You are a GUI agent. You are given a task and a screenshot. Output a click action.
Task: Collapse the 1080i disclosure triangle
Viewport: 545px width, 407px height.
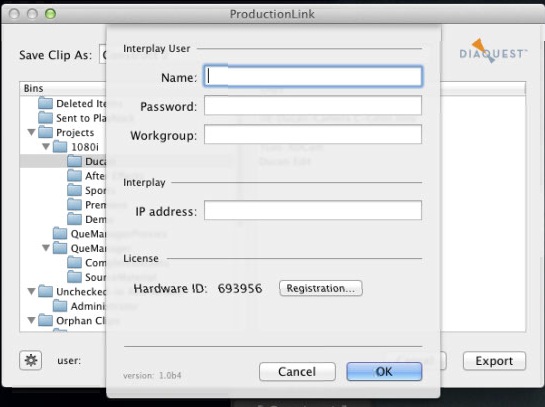(46, 147)
